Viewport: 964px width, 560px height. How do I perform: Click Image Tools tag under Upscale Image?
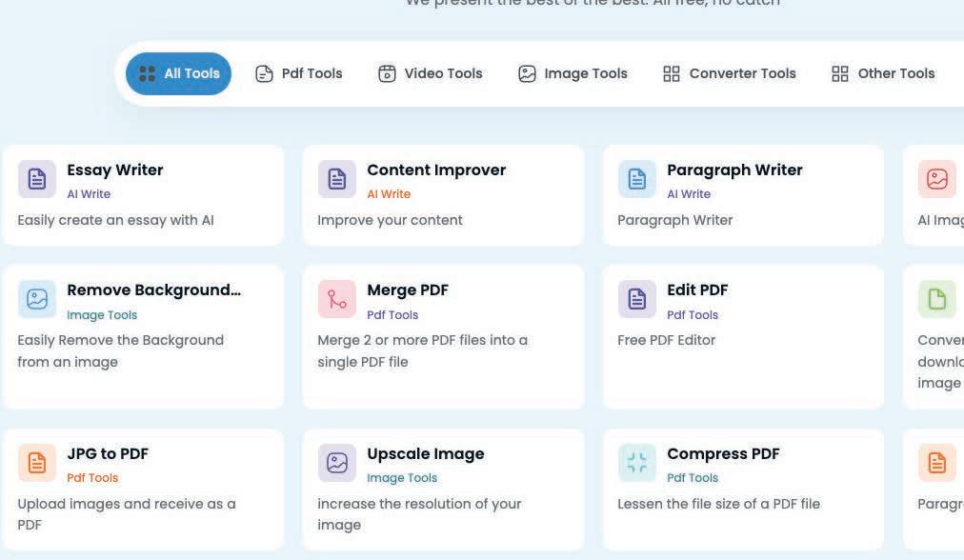tap(402, 478)
